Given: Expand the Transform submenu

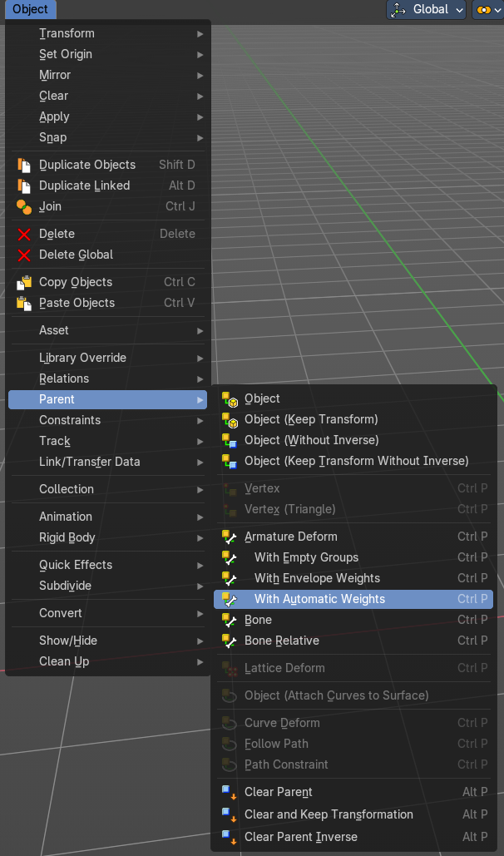Looking at the screenshot, I should point(107,33).
